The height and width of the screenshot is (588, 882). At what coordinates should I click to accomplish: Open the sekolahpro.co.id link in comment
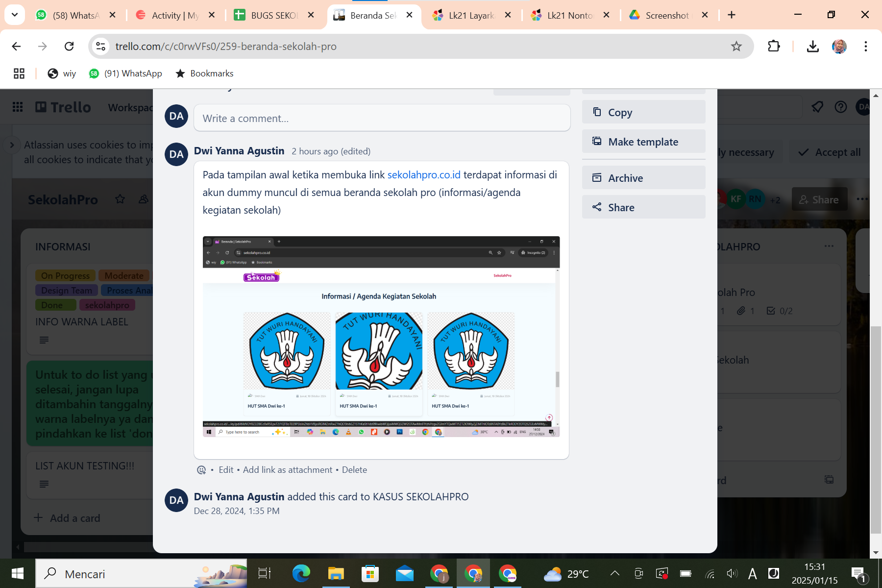[424, 175]
